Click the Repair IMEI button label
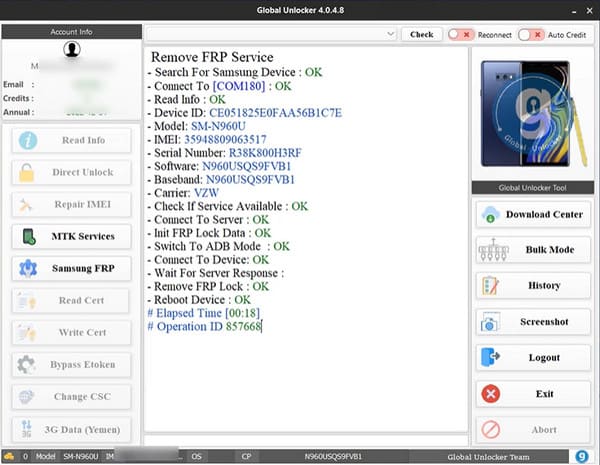 pyautogui.click(x=83, y=204)
